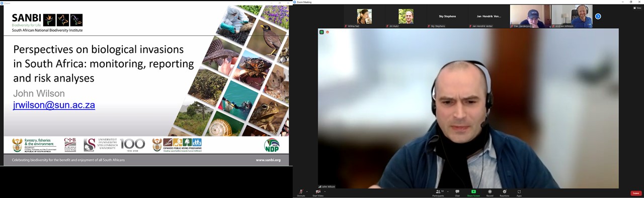Select Sky Stephens participant tile
The height and width of the screenshot is (198, 644).
coord(447,17)
